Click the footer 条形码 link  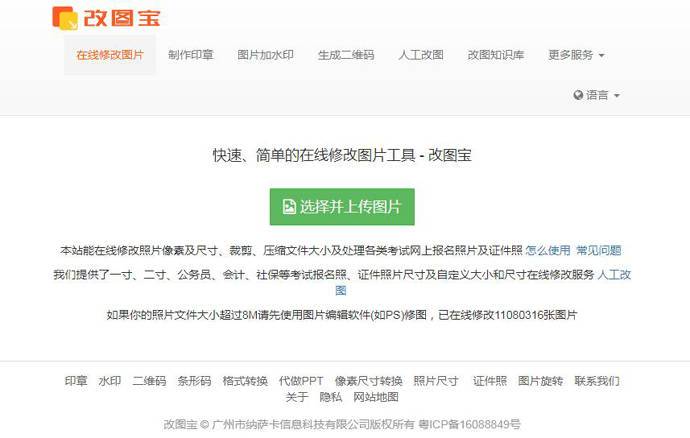coord(194,381)
